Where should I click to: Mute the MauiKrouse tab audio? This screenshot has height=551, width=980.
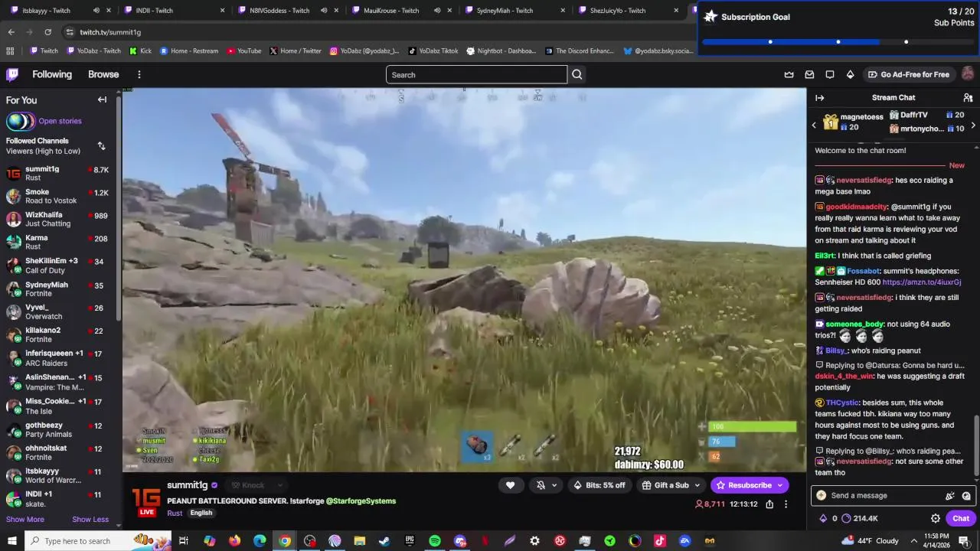436,11
